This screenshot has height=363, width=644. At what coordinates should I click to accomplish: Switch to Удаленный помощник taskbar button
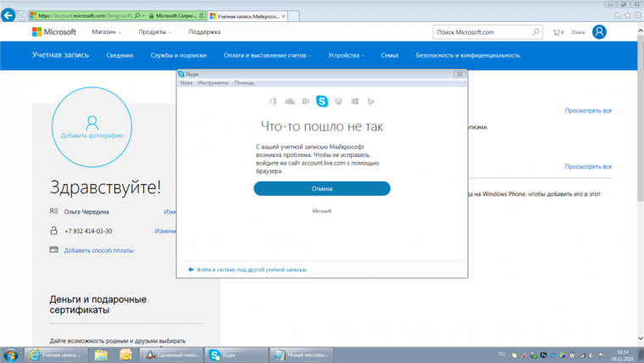coord(172,355)
